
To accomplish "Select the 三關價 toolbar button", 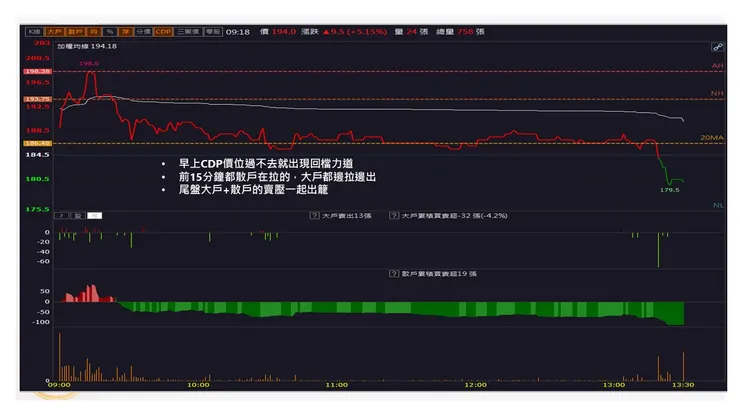I will (x=188, y=32).
